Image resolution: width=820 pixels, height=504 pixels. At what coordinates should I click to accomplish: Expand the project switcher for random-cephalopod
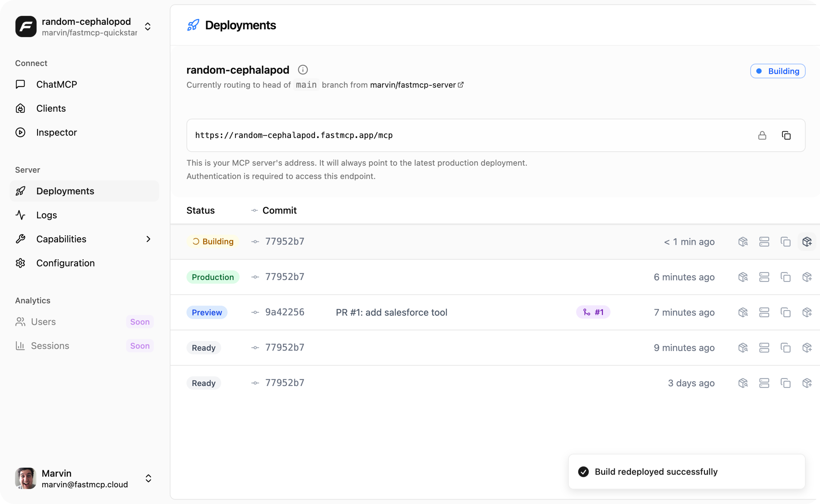pyautogui.click(x=148, y=27)
